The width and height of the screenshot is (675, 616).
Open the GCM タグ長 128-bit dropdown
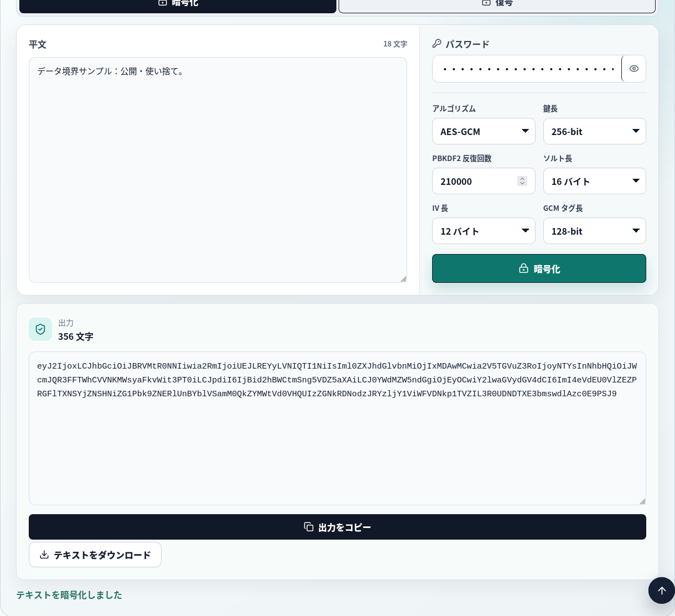click(x=595, y=231)
